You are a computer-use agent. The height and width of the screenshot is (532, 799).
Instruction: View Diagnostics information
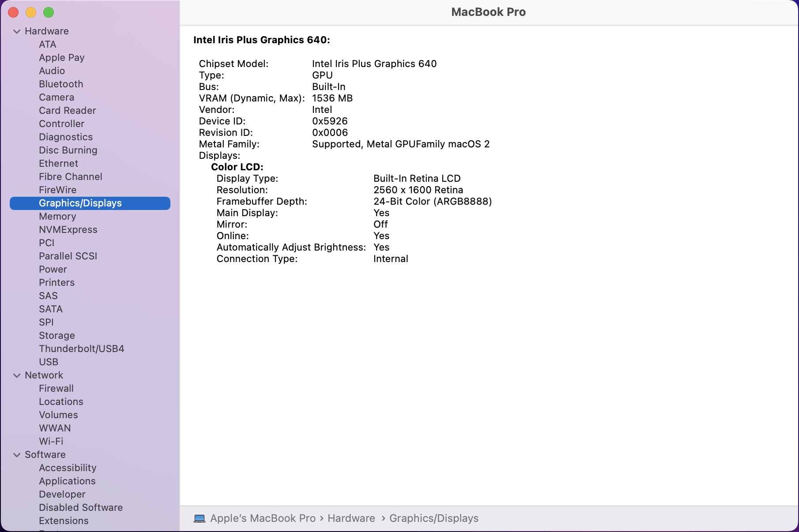66,137
